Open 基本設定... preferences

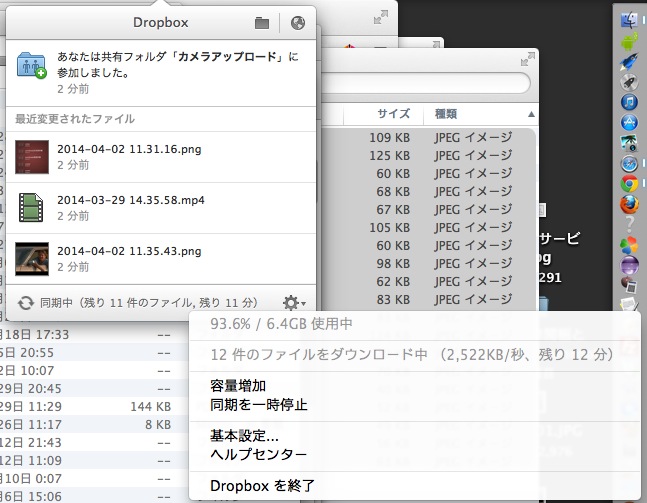click(244, 435)
